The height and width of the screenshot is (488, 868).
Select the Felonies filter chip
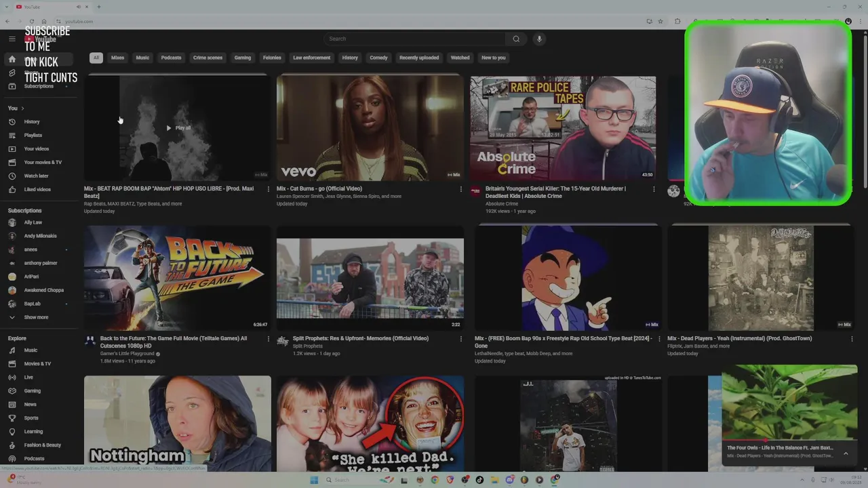[272, 58]
